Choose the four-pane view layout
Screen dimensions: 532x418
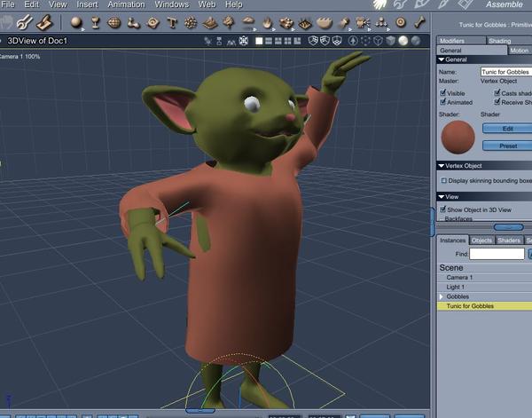point(287,41)
